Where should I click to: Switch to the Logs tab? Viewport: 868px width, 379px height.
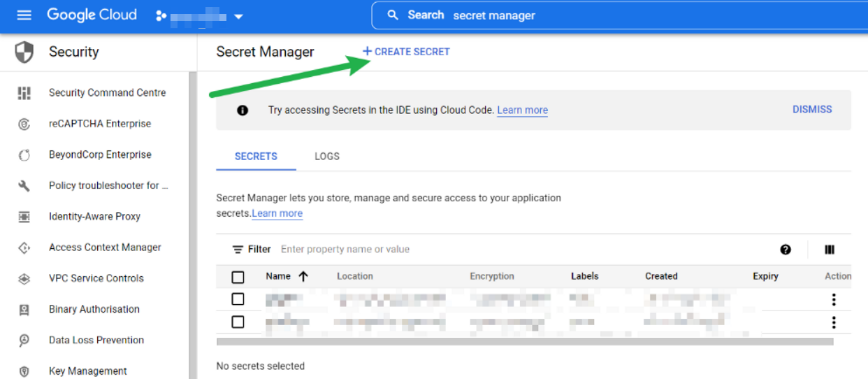tap(327, 157)
